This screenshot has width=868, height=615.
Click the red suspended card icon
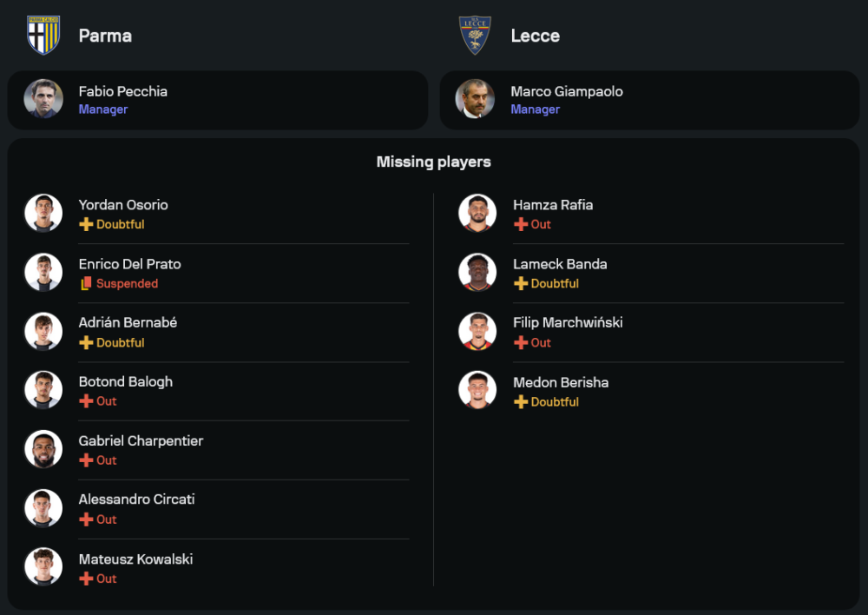point(86,284)
